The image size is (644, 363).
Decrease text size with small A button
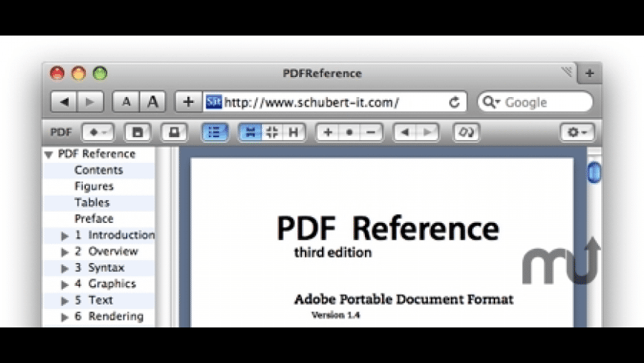[x=126, y=101]
